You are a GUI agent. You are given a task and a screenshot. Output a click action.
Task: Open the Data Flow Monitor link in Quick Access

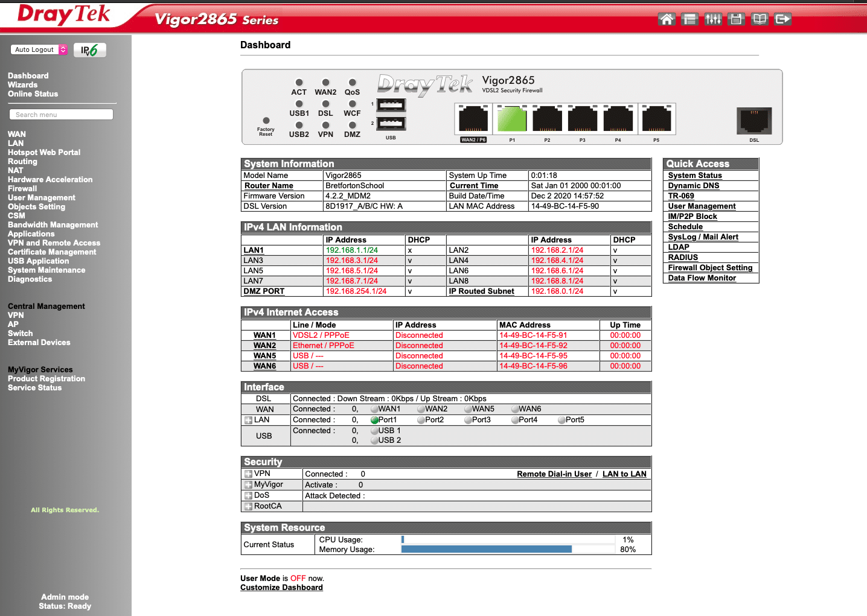[701, 278]
